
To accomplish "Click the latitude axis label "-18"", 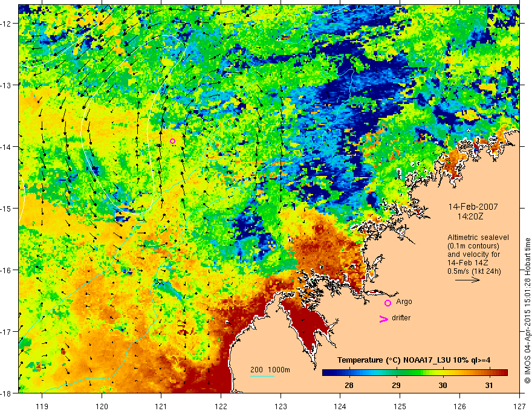I will 7,393.
